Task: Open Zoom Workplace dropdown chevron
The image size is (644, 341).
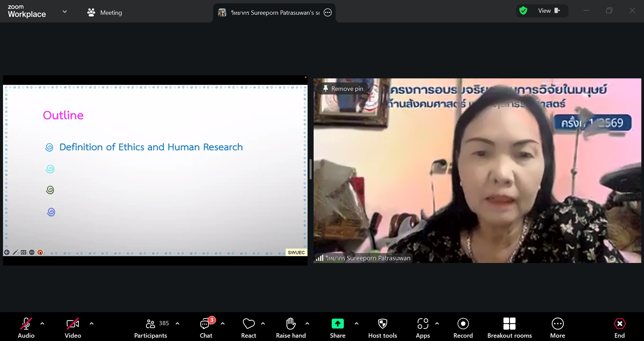Action: 65,12
